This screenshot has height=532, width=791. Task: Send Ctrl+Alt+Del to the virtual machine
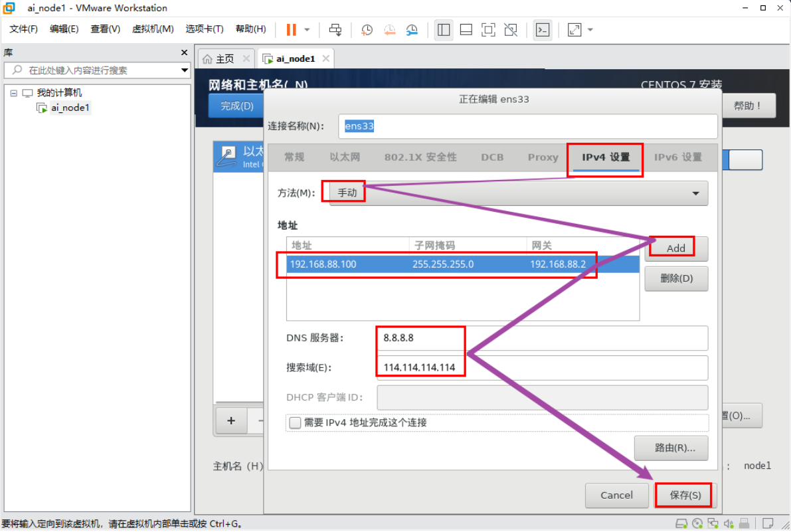click(x=335, y=30)
